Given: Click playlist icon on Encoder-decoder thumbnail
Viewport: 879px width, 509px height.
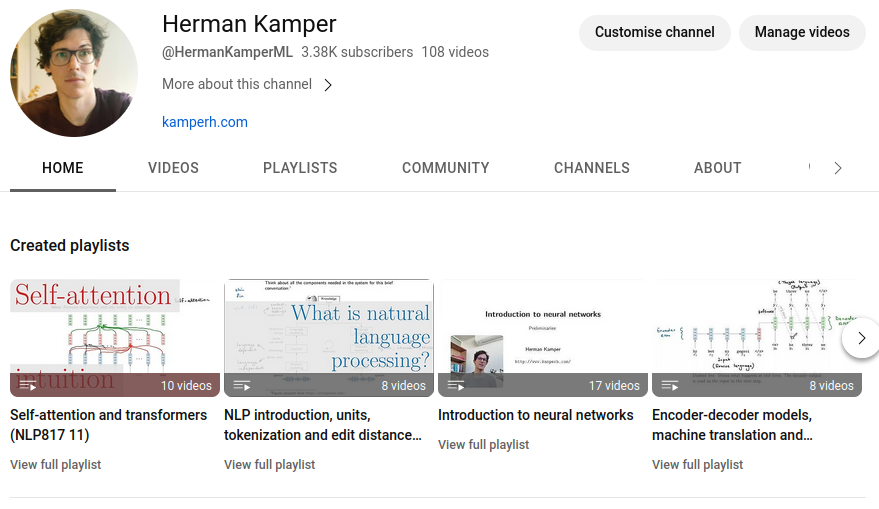Looking at the screenshot, I should coord(670,386).
